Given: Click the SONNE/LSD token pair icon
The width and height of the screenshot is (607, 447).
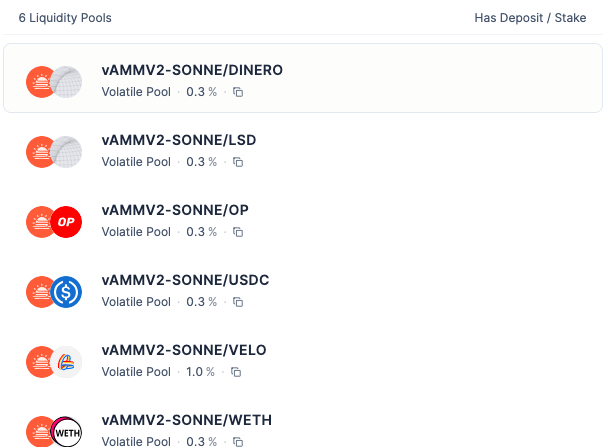Looking at the screenshot, I should point(54,151).
